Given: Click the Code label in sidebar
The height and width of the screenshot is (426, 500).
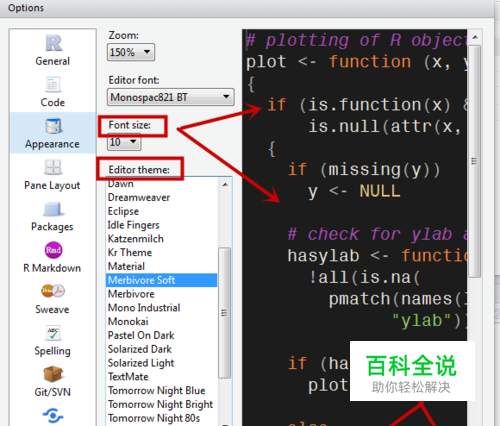Looking at the screenshot, I should 53,103.
